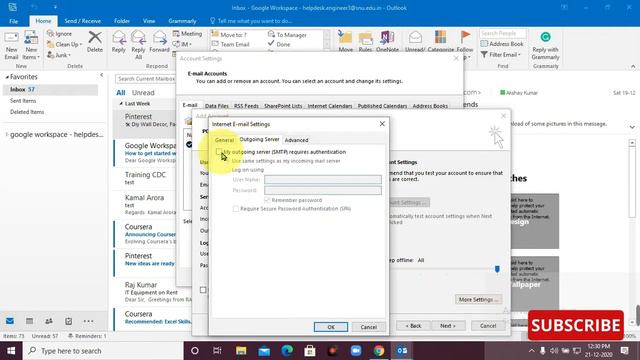640x360 pixels.
Task: Check 'My outgoing server (SMTP) requires authentication'
Action: (219, 152)
